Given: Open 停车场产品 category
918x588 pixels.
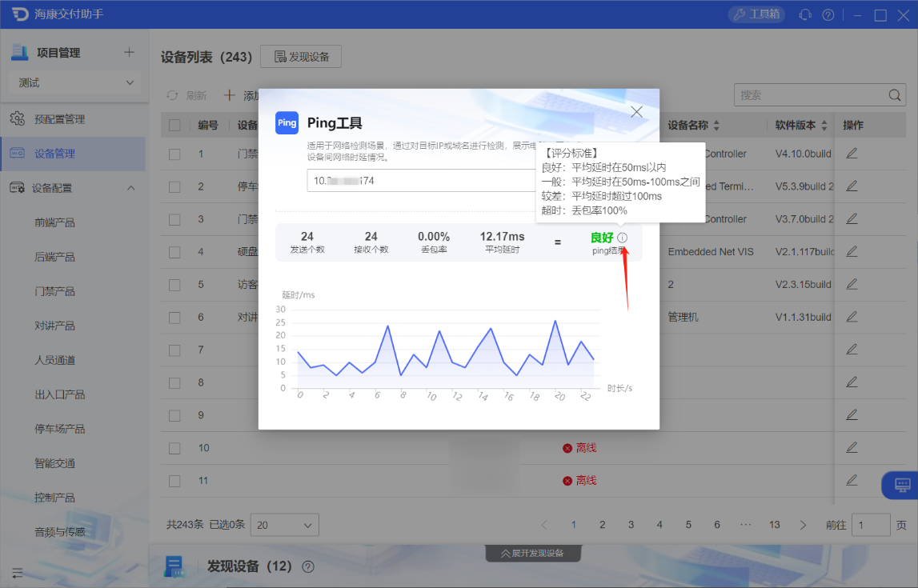Looking at the screenshot, I should point(60,429).
